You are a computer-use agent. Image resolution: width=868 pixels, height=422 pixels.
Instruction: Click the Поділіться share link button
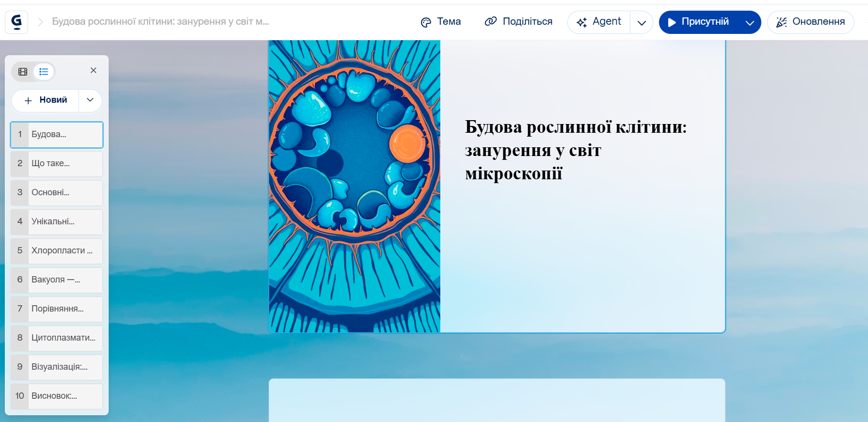coord(518,22)
